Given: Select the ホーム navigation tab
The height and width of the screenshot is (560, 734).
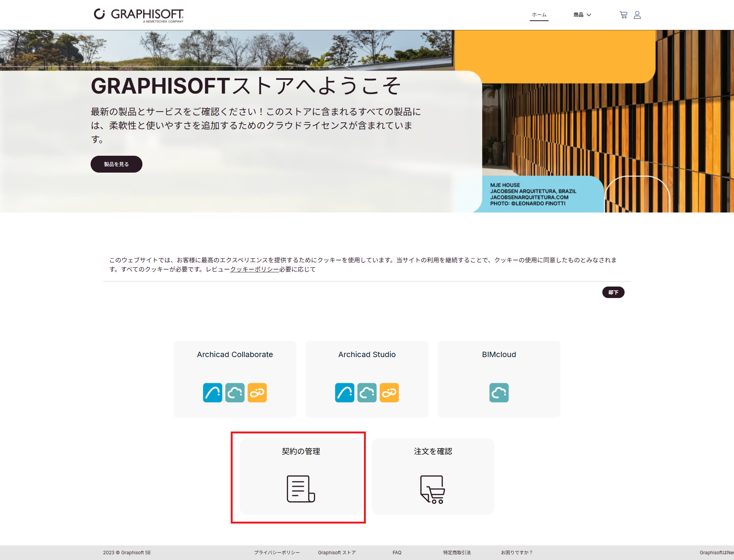Looking at the screenshot, I should 539,15.
